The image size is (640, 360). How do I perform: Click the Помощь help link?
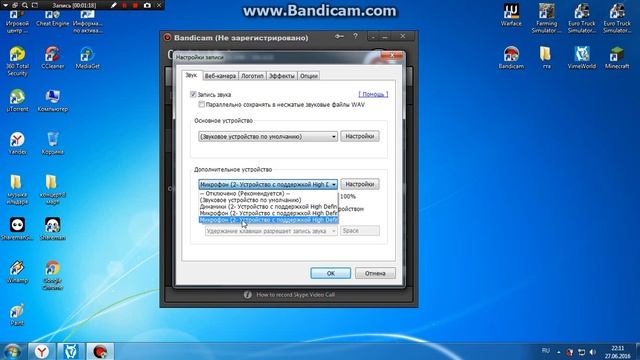pyautogui.click(x=373, y=94)
